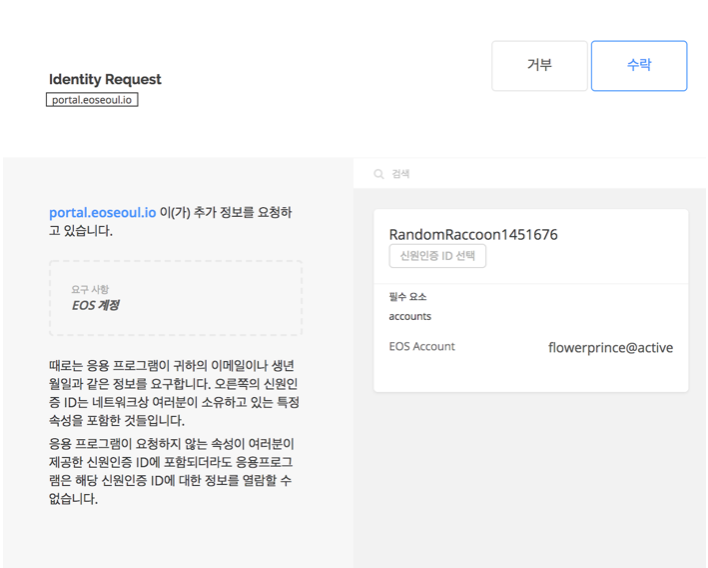Accept the request with the 수락 button
Screen dimensions: 708x568
click(x=638, y=66)
